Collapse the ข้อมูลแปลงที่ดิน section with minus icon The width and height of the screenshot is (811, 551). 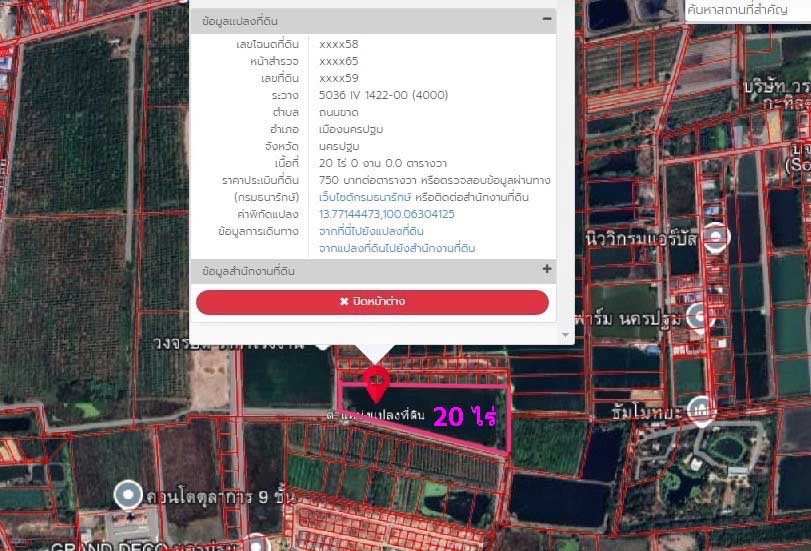click(547, 20)
